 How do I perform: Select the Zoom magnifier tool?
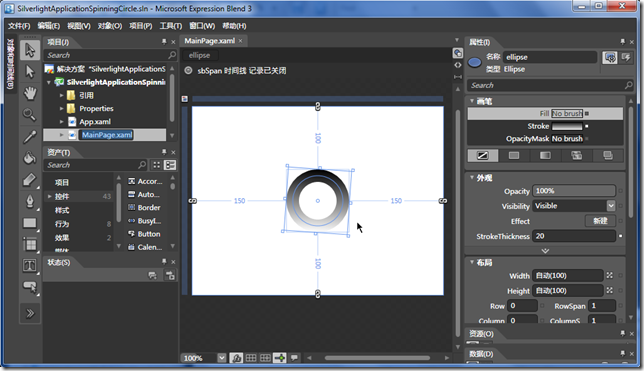pos(30,115)
